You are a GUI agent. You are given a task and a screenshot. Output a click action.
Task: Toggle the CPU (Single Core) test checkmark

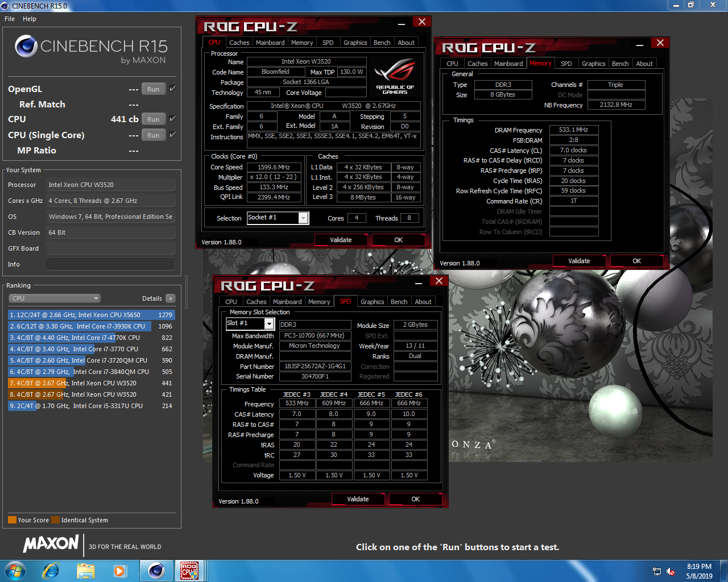coord(172,135)
